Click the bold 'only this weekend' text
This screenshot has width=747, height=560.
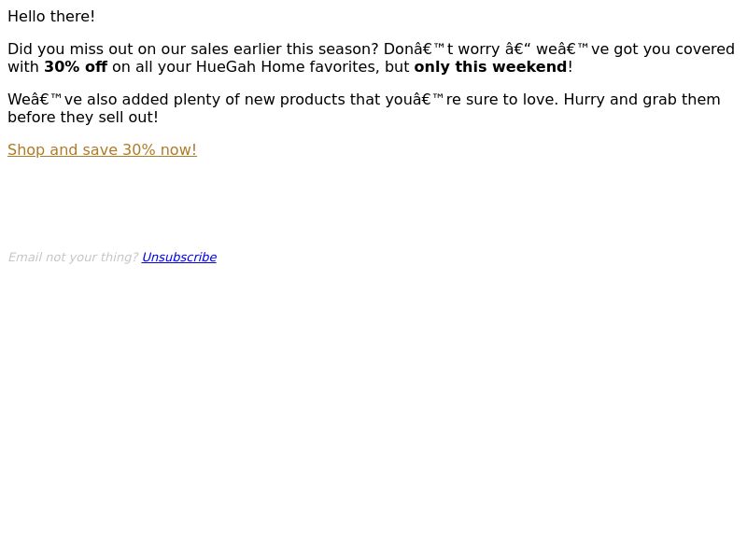point(491,67)
